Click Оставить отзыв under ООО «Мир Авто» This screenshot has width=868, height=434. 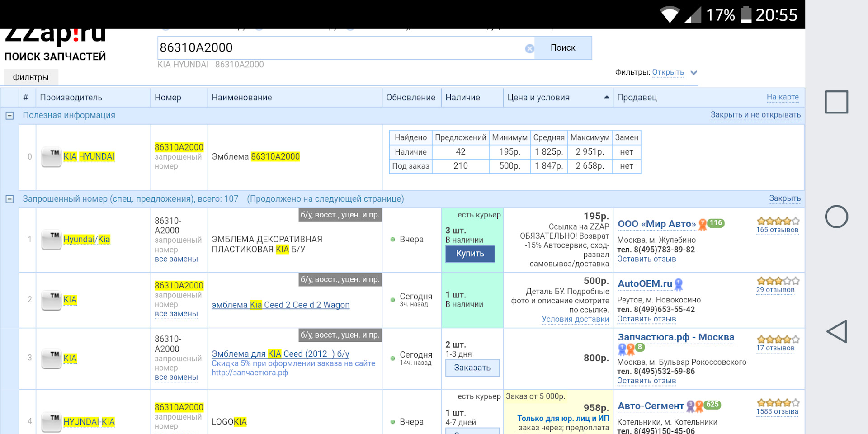pos(646,259)
